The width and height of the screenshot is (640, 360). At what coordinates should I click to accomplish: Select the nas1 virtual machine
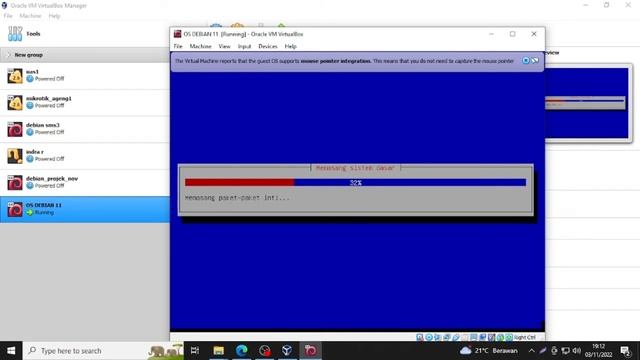point(84,76)
